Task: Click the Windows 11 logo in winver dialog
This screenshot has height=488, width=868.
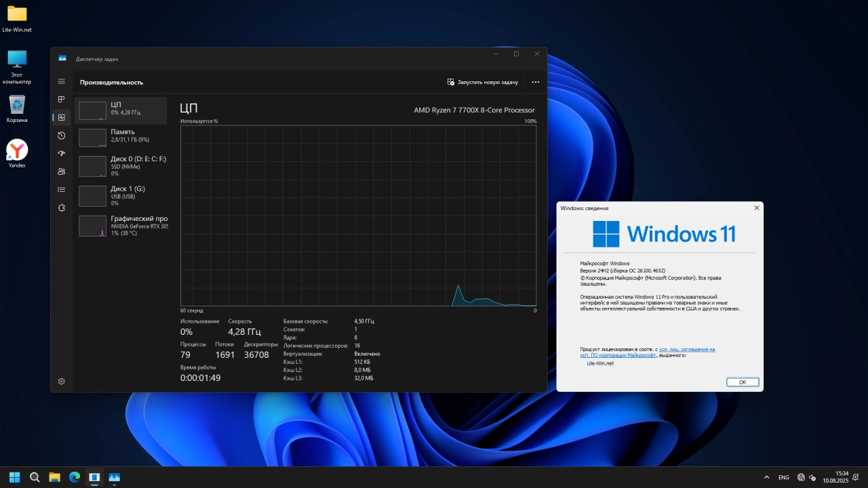Action: pyautogui.click(x=664, y=234)
